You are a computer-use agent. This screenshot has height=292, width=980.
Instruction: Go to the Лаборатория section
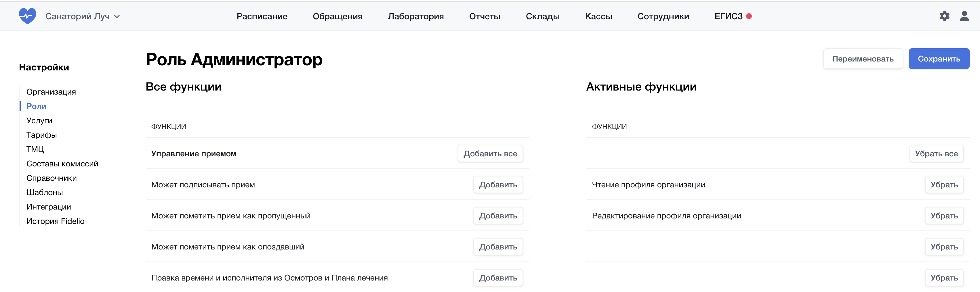pos(415,16)
